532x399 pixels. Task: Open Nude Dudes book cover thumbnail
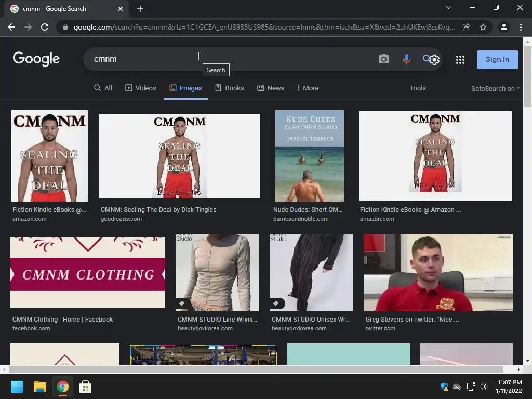click(310, 156)
